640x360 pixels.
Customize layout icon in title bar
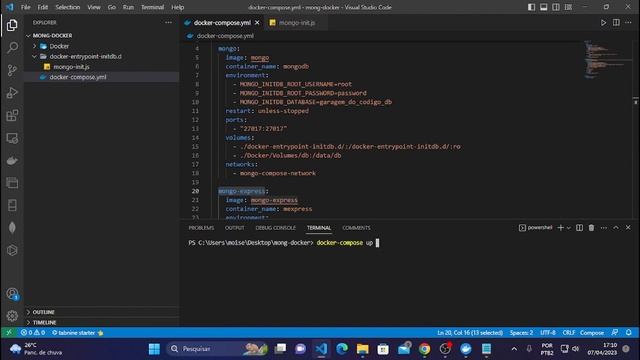568,7
